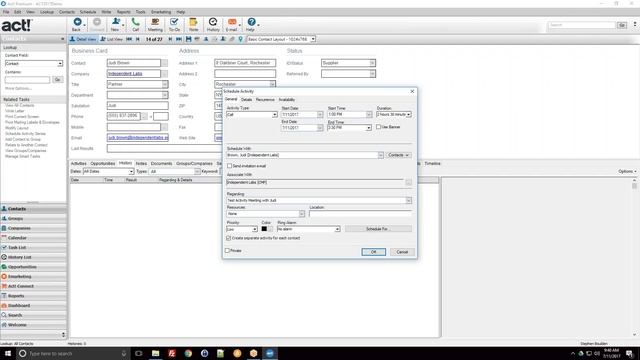Open the Start Date picker dropdown
This screenshot has height=360, width=640.
tap(320, 115)
